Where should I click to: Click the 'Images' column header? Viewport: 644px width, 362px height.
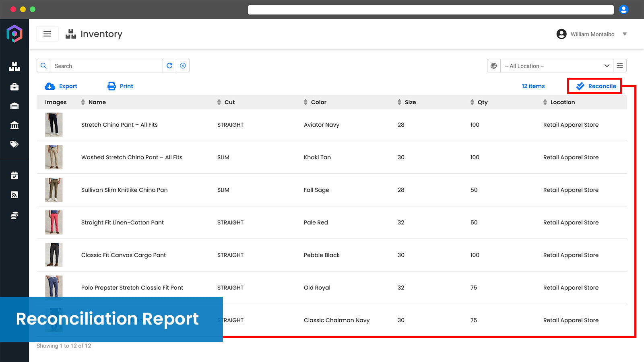coord(56,102)
